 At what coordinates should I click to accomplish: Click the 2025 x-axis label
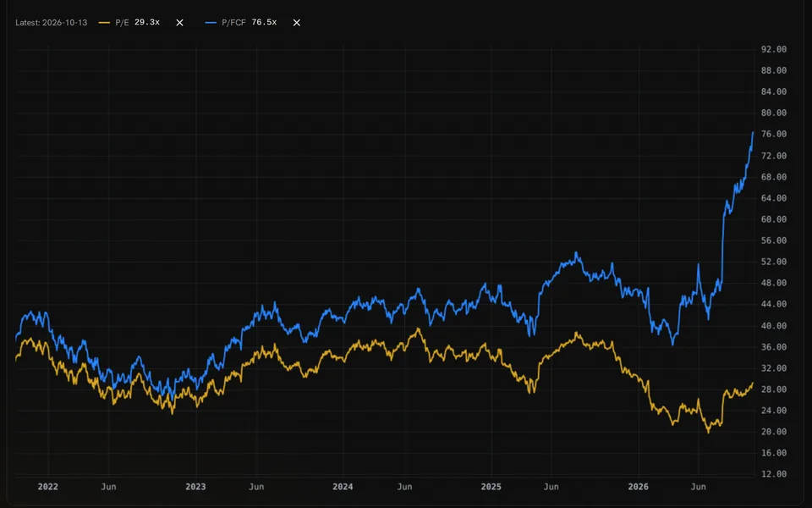[491, 487]
